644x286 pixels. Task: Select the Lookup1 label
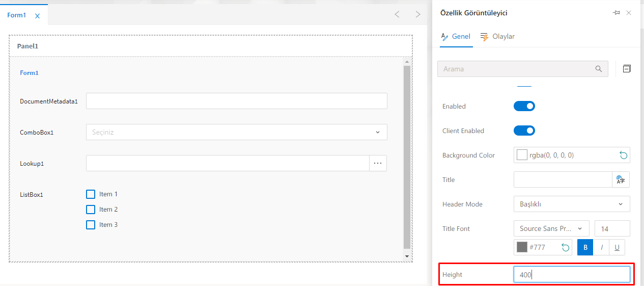tap(32, 164)
